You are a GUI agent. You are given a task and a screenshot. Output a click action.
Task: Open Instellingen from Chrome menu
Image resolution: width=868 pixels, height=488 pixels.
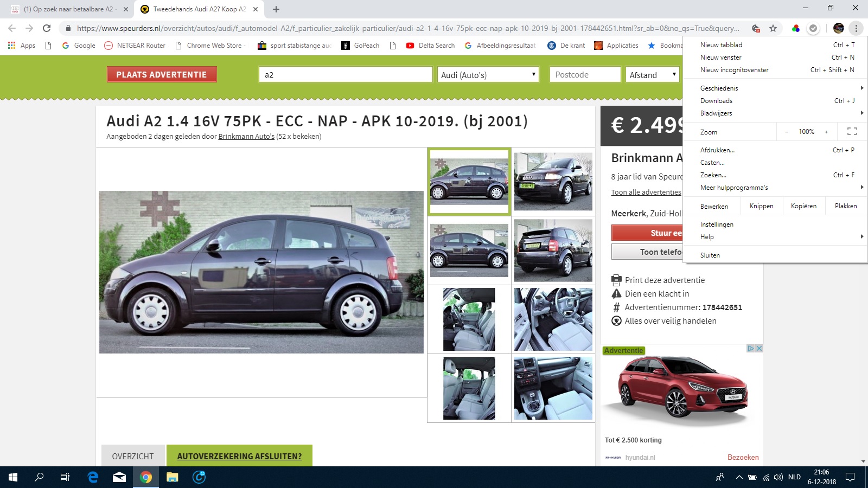click(x=776, y=224)
